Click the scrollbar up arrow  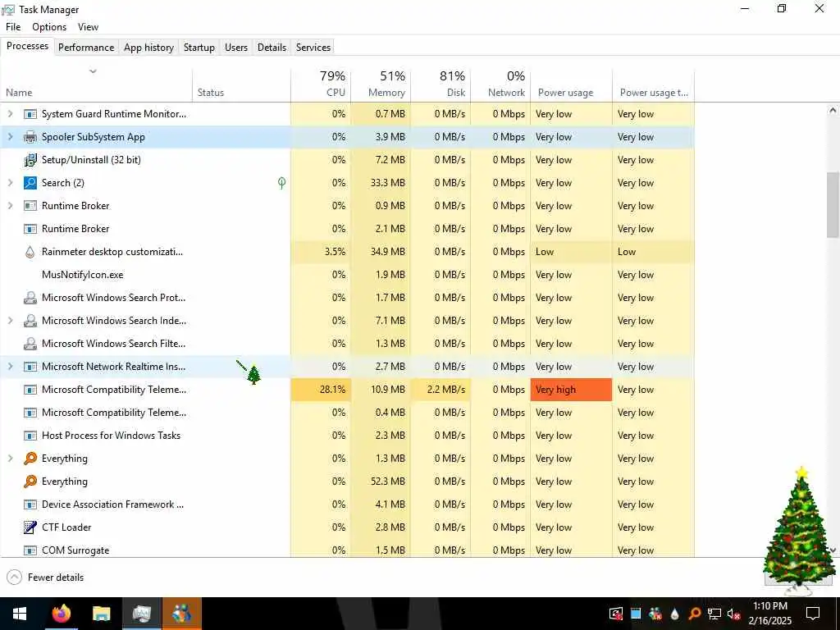(x=833, y=111)
